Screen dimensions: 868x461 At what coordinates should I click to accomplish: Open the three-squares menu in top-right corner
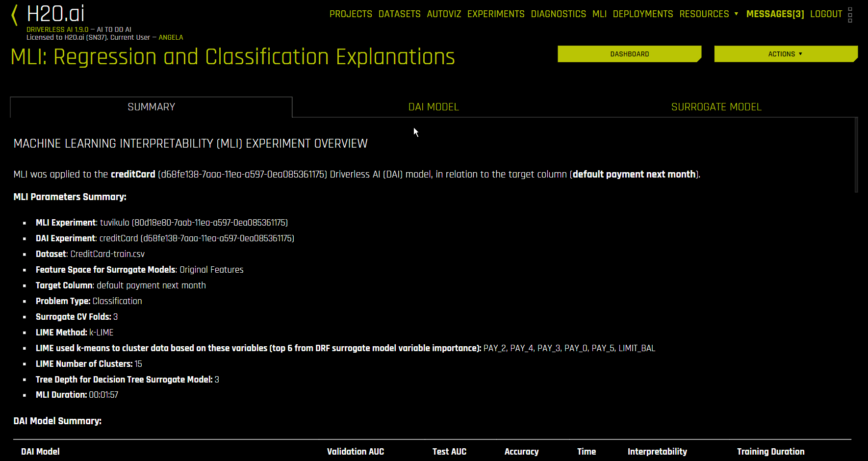(x=851, y=15)
